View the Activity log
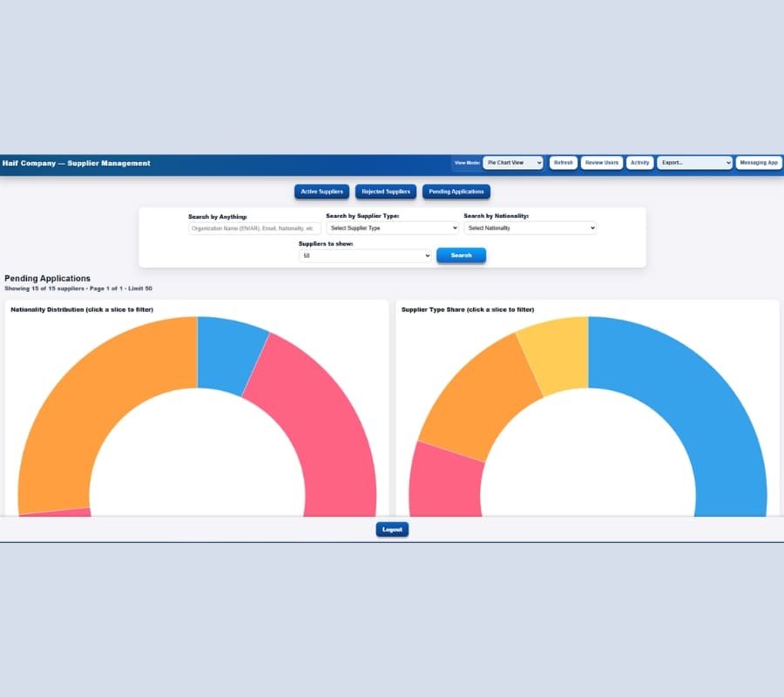The width and height of the screenshot is (784, 697). coord(639,162)
